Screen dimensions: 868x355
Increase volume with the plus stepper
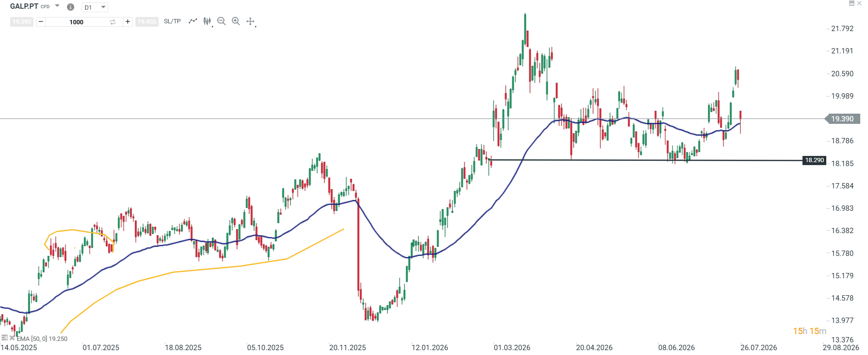[128, 22]
